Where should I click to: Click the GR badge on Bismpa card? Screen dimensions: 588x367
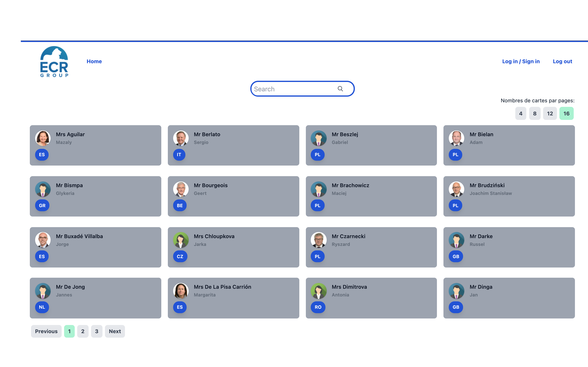point(42,206)
